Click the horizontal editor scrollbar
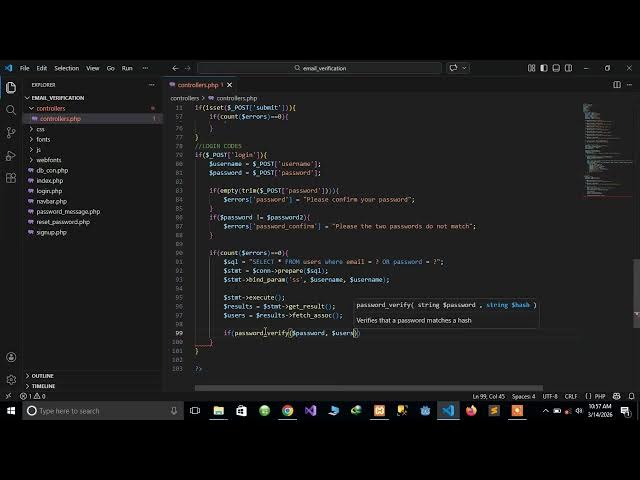The width and height of the screenshot is (640, 480). pos(369,388)
